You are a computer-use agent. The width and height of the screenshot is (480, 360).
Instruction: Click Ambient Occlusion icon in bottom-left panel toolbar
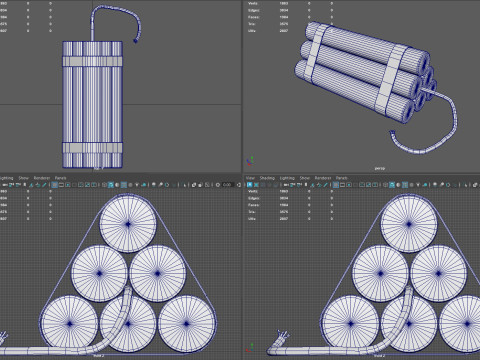[154, 185]
